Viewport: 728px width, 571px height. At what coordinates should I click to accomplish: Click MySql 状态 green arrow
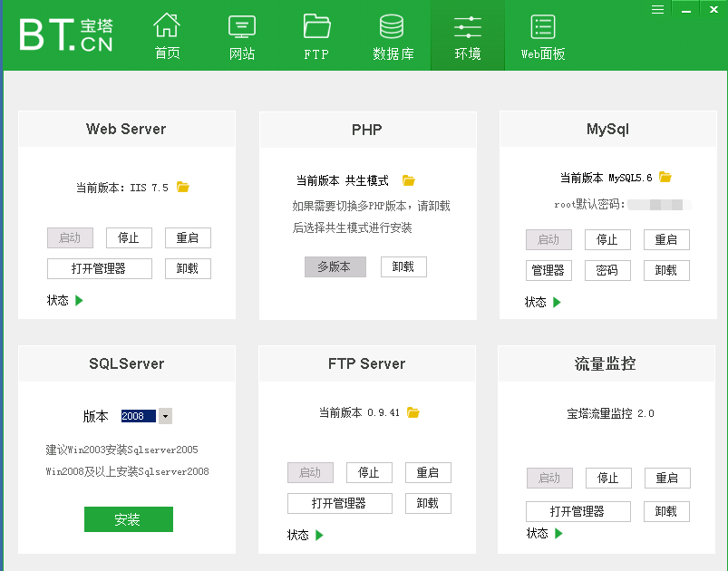click(558, 302)
